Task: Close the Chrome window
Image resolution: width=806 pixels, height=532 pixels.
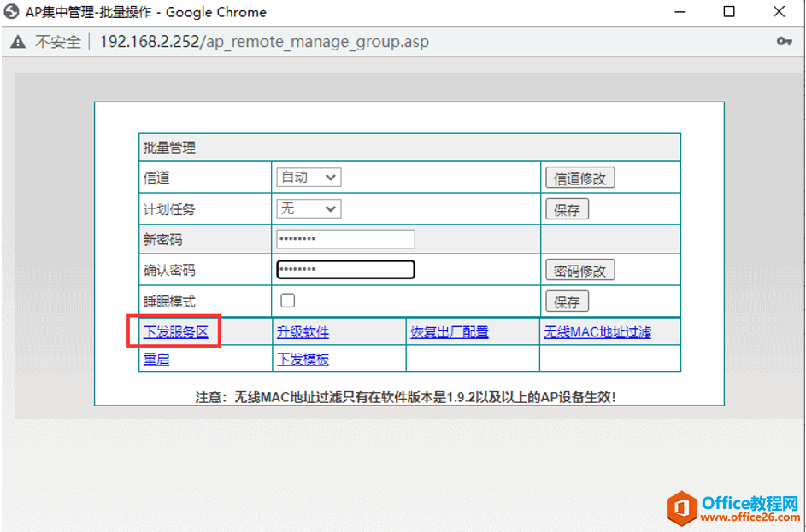Action: (779, 11)
